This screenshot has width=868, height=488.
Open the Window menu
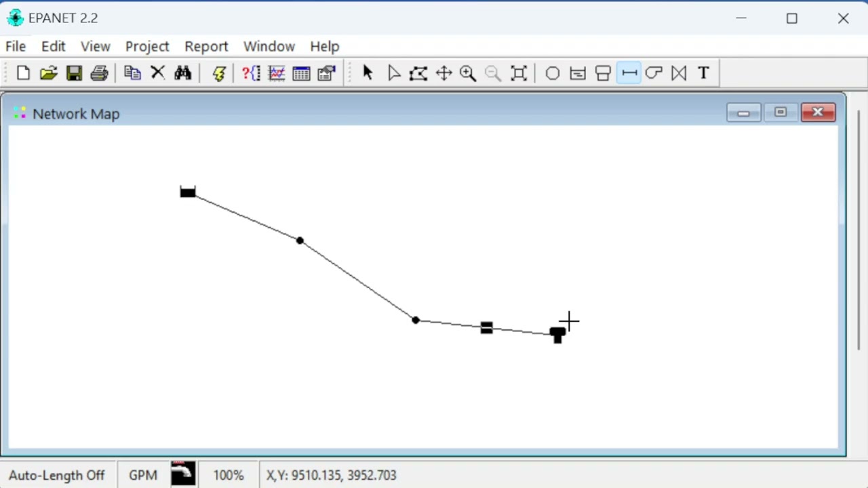click(x=269, y=46)
